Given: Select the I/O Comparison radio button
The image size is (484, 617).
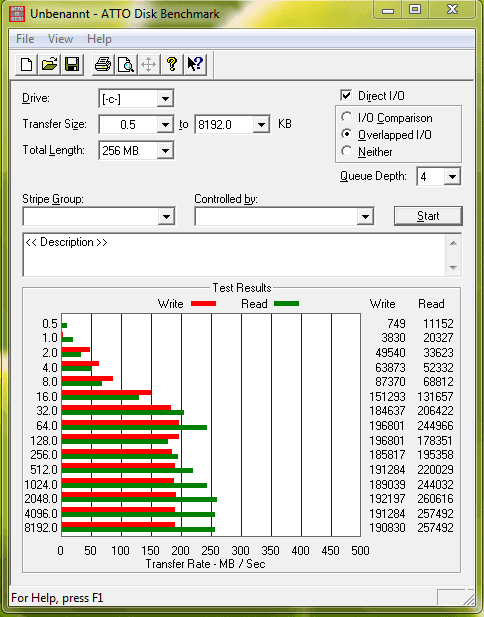Looking at the screenshot, I should coord(347,117).
